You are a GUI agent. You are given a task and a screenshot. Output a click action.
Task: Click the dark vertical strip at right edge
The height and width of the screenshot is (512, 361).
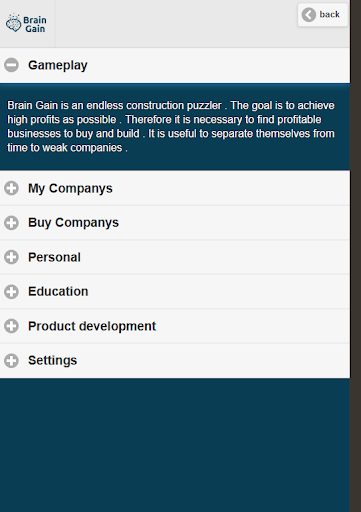(x=355, y=256)
